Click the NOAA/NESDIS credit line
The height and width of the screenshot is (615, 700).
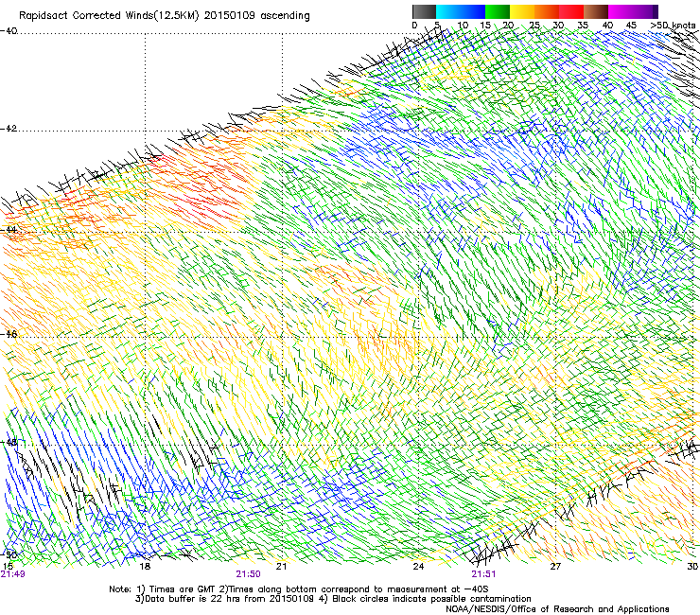point(557,609)
